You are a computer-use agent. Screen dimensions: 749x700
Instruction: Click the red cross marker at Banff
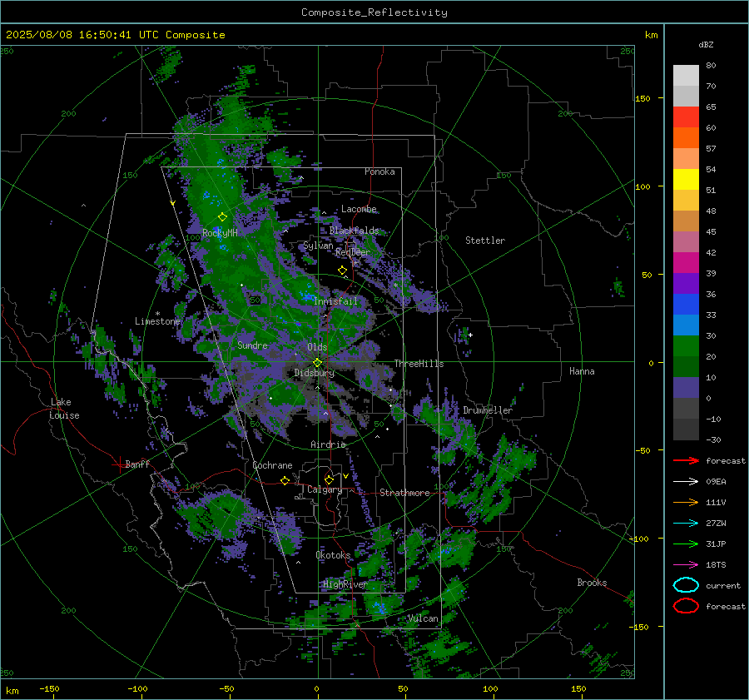point(119,464)
